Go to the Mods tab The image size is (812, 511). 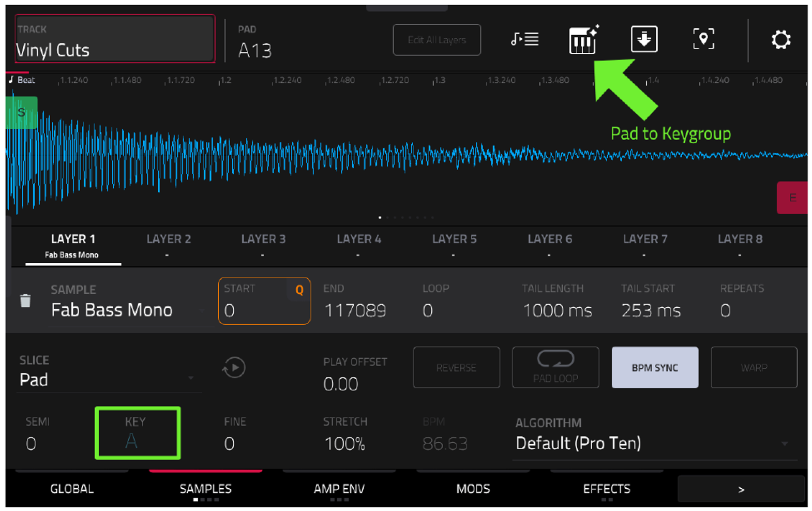tap(473, 489)
